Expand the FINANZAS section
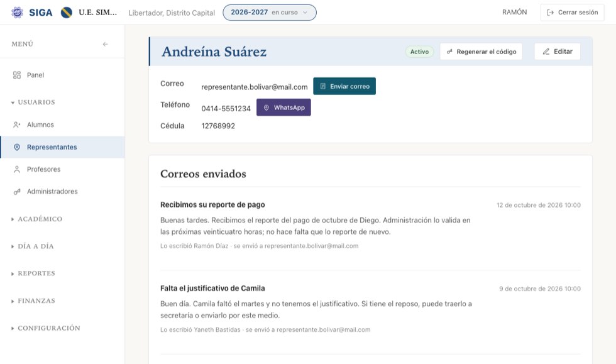 [x=33, y=301]
